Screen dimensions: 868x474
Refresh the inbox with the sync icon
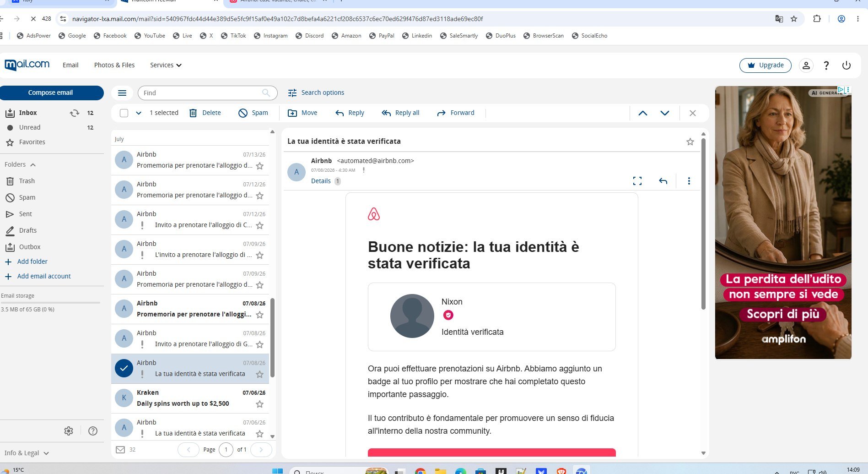point(75,113)
